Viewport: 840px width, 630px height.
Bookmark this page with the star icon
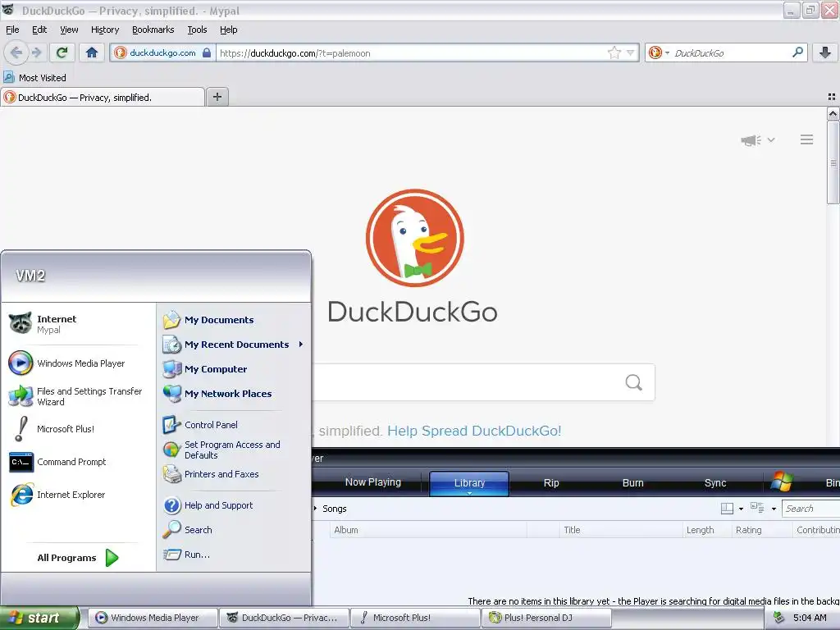coord(614,52)
